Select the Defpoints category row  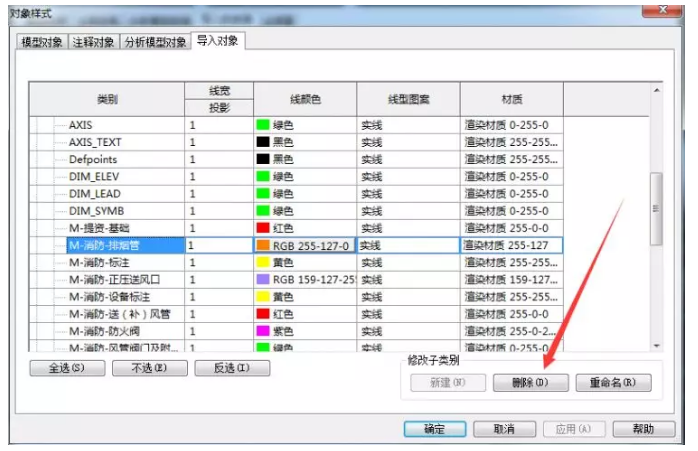[93, 159]
